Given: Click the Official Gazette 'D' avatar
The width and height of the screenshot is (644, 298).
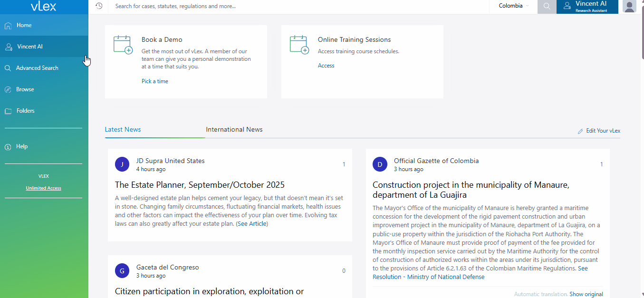Looking at the screenshot, I should (x=380, y=164).
